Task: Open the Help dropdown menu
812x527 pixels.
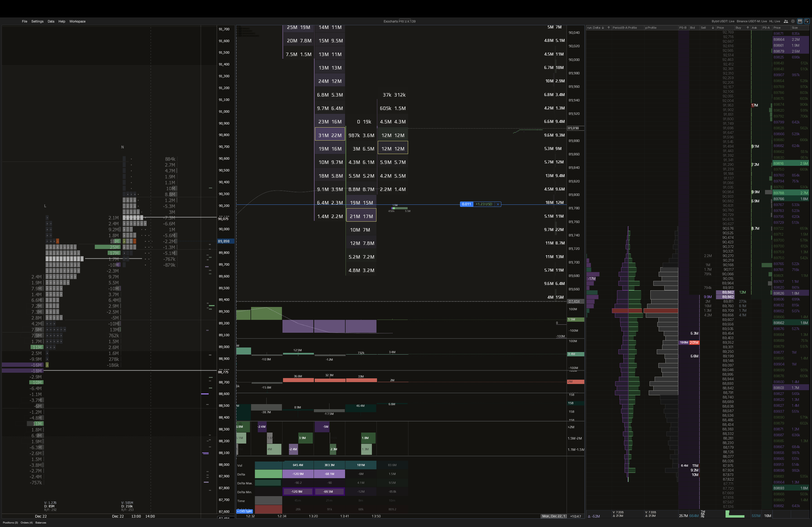Action: point(62,21)
